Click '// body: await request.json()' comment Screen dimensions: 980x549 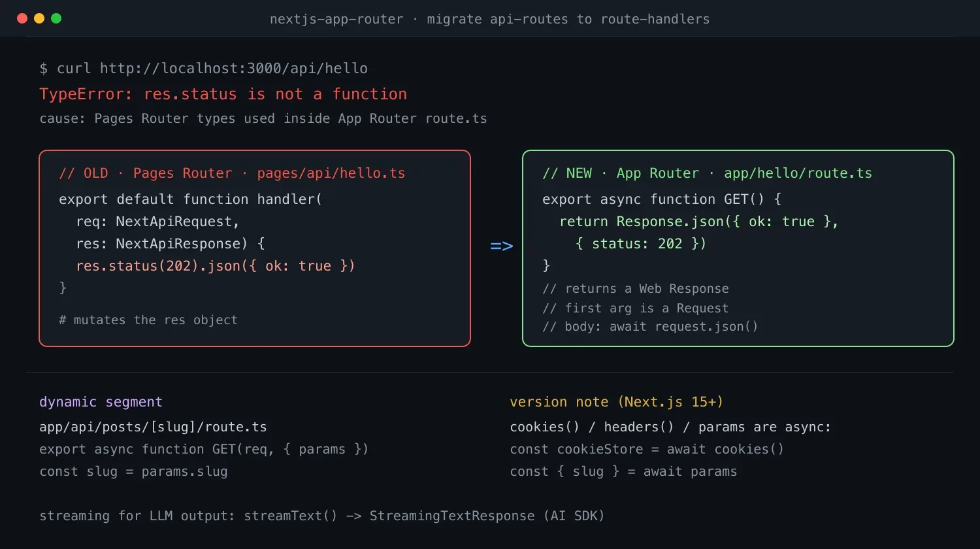coord(650,326)
